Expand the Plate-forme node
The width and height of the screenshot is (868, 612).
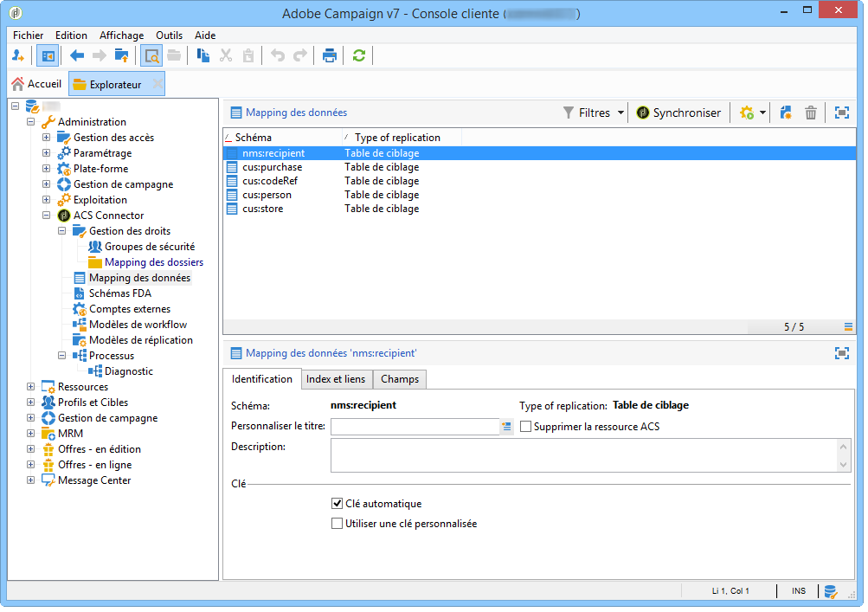(47, 169)
